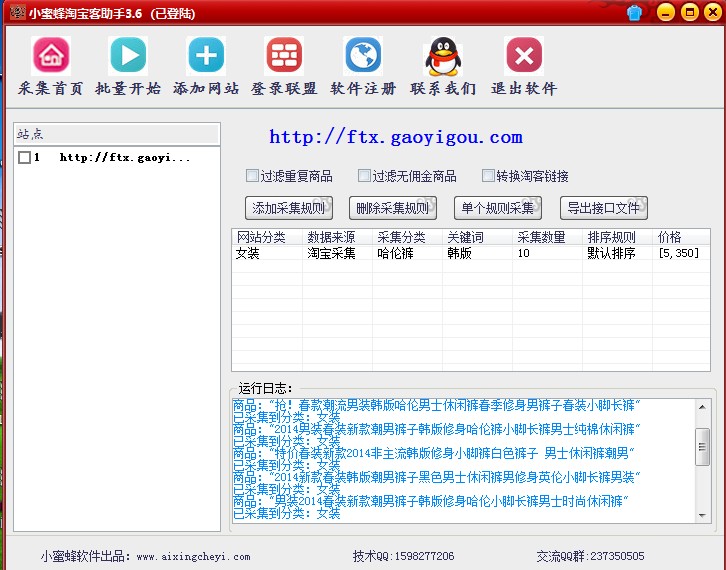Click 单个规则采集 button
Image resolution: width=726 pixels, height=570 pixels.
click(498, 208)
